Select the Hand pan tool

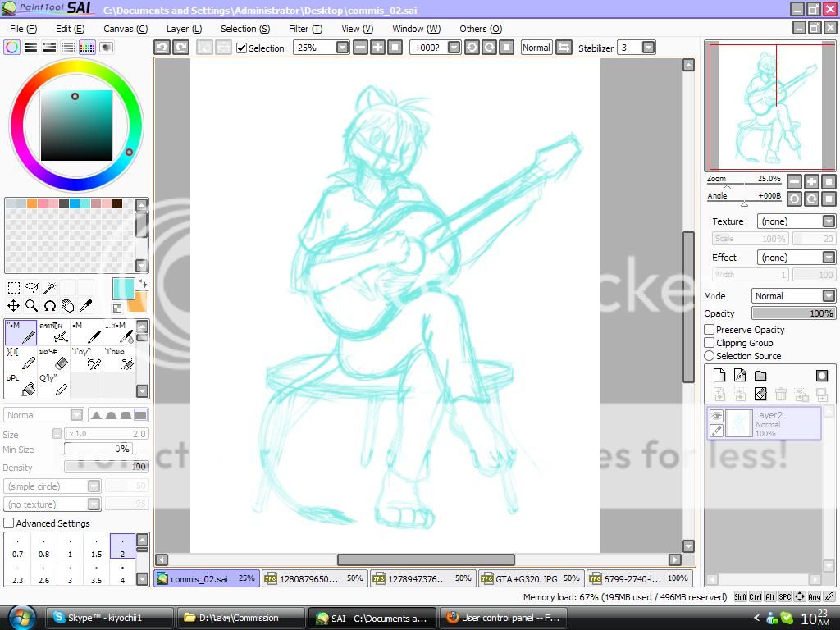coord(67,306)
